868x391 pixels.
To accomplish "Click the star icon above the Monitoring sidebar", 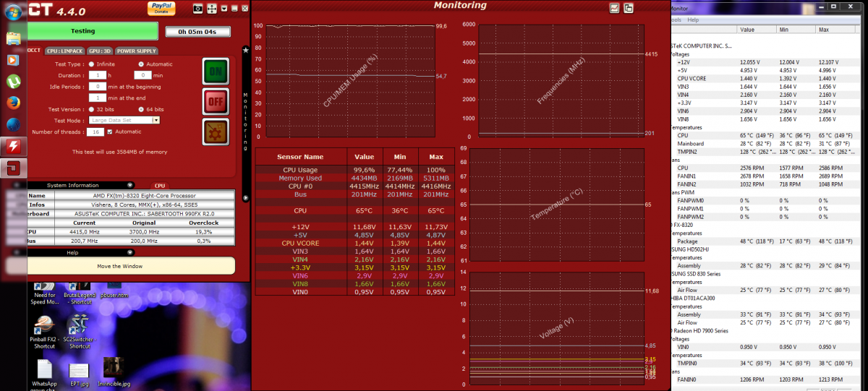I will [x=246, y=50].
